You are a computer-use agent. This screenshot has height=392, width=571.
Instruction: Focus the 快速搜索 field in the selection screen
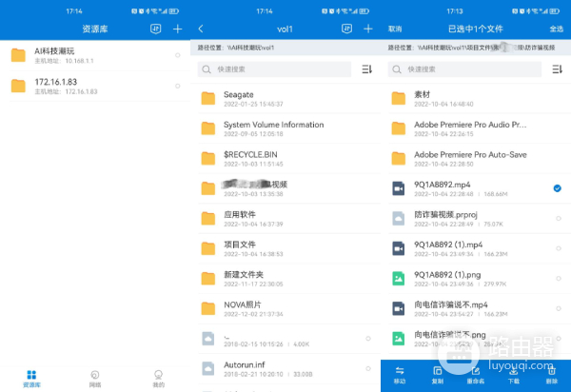(x=464, y=69)
